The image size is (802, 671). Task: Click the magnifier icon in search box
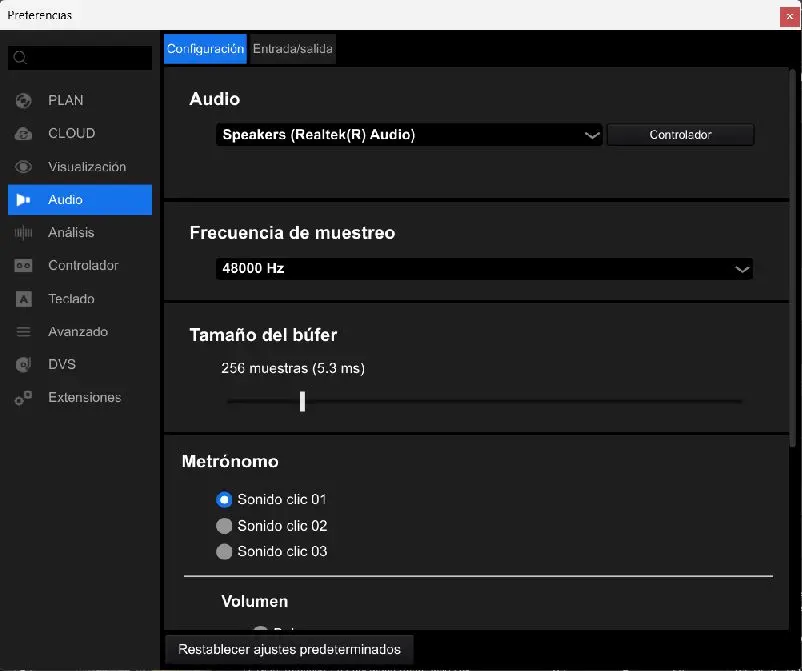20,57
